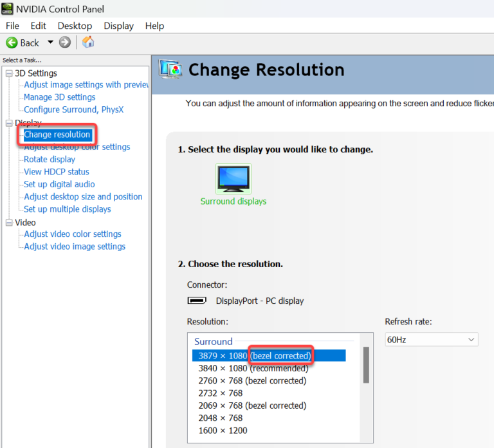The width and height of the screenshot is (494, 448).
Task: Open Adjust video color settings
Action: (73, 234)
